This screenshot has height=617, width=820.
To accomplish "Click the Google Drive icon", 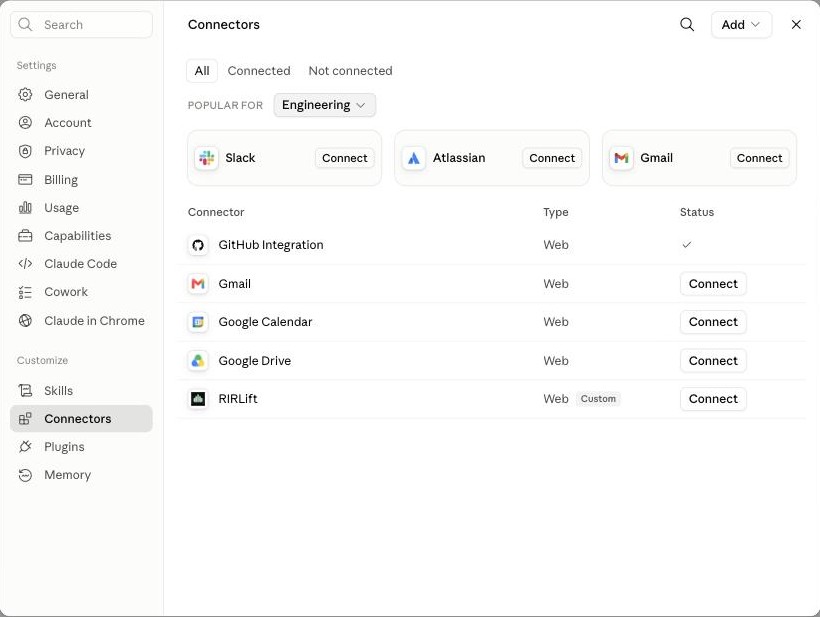I will pos(198,361).
